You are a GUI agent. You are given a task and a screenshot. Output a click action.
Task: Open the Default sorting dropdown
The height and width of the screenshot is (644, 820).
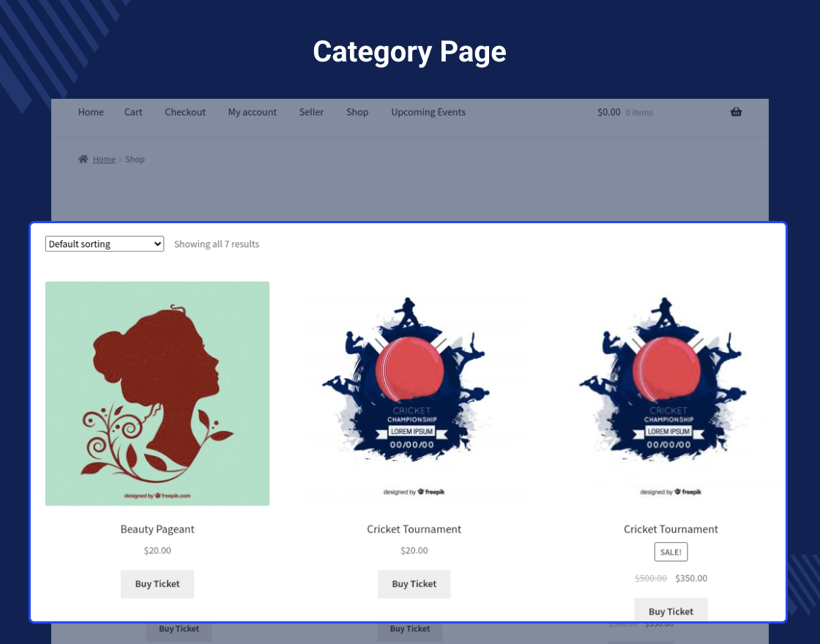click(x=105, y=244)
